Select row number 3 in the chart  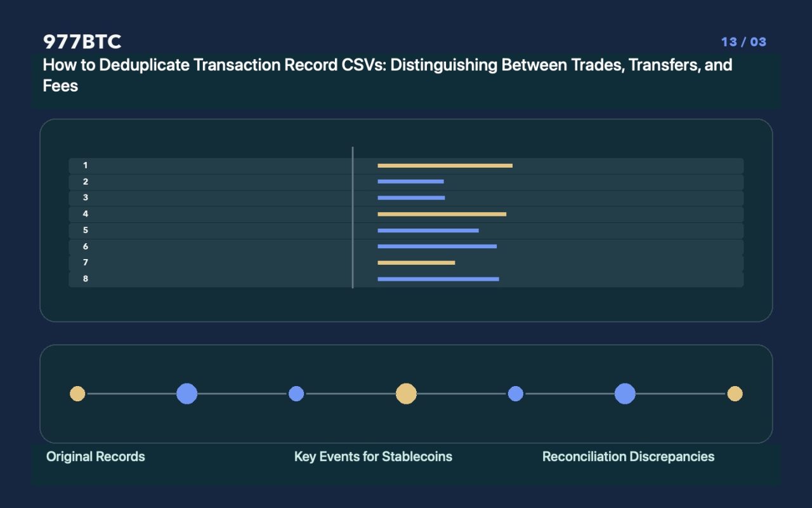[406, 198]
